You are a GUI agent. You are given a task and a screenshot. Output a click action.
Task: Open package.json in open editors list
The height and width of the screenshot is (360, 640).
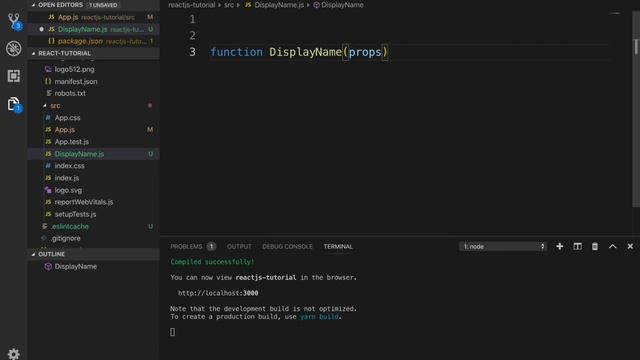coord(93,41)
